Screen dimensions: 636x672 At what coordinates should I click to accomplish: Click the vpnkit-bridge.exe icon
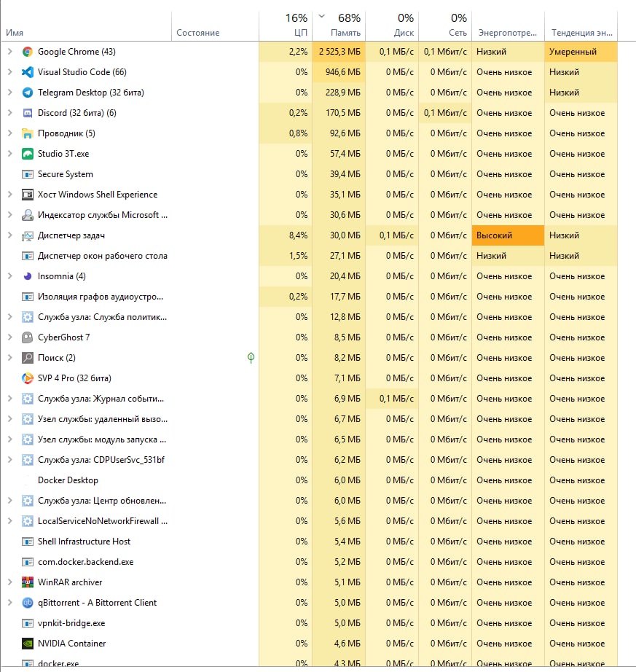(x=28, y=624)
